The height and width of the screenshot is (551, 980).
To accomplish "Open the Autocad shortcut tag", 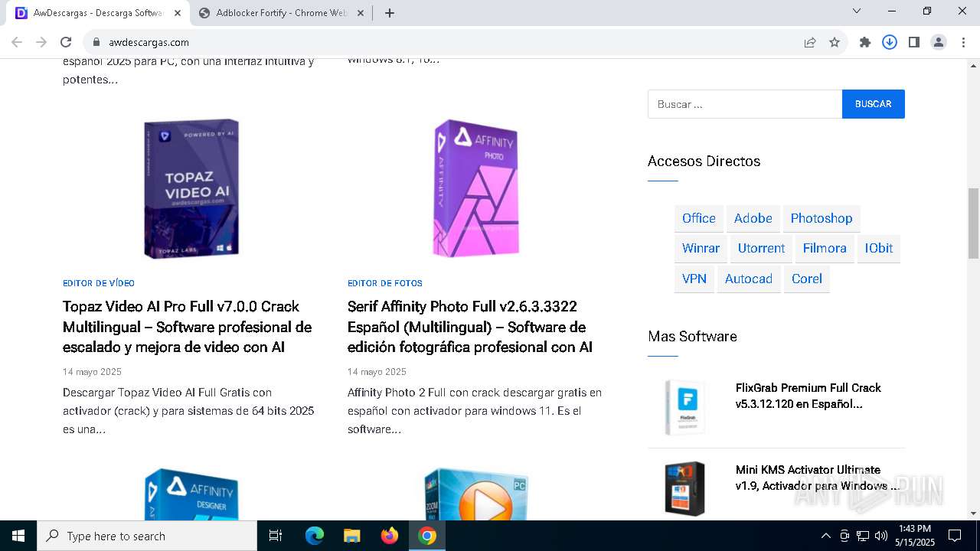I will [749, 279].
